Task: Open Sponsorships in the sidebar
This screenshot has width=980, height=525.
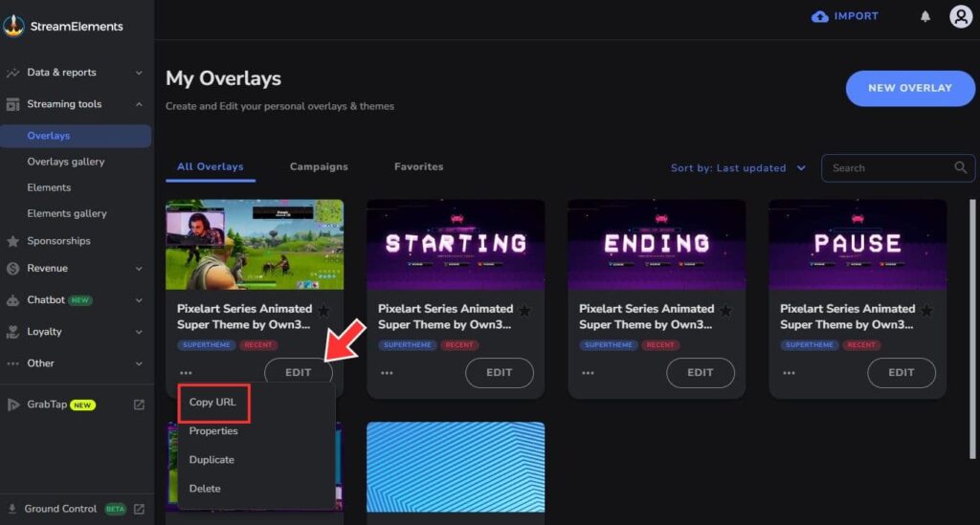Action: (x=58, y=241)
